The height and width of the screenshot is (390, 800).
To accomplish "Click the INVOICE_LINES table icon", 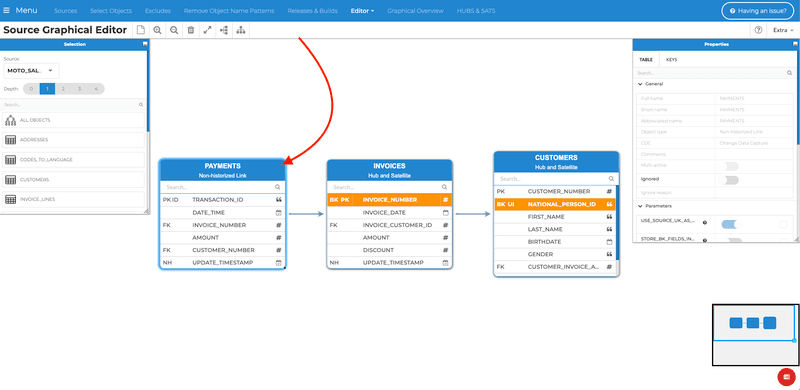I will 10,199.
